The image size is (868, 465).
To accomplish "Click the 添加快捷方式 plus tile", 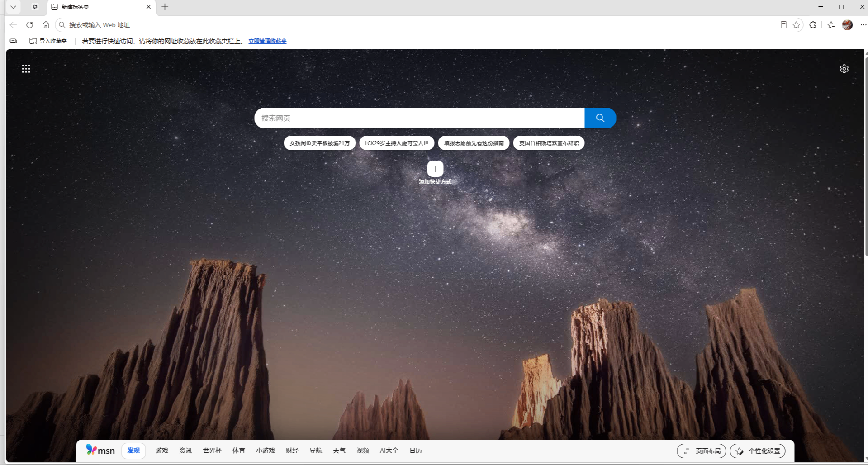I will [x=435, y=169].
